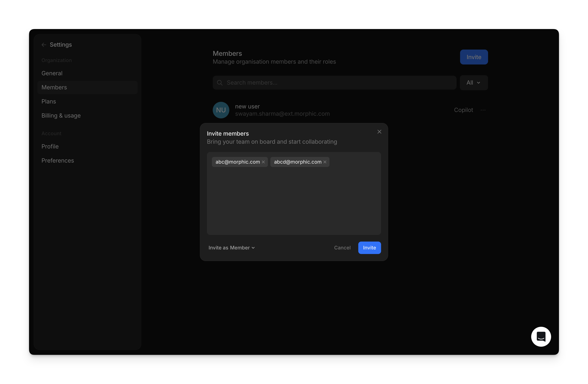
Task: Remove the abc@morphic.com email chip
Action: tap(263, 162)
